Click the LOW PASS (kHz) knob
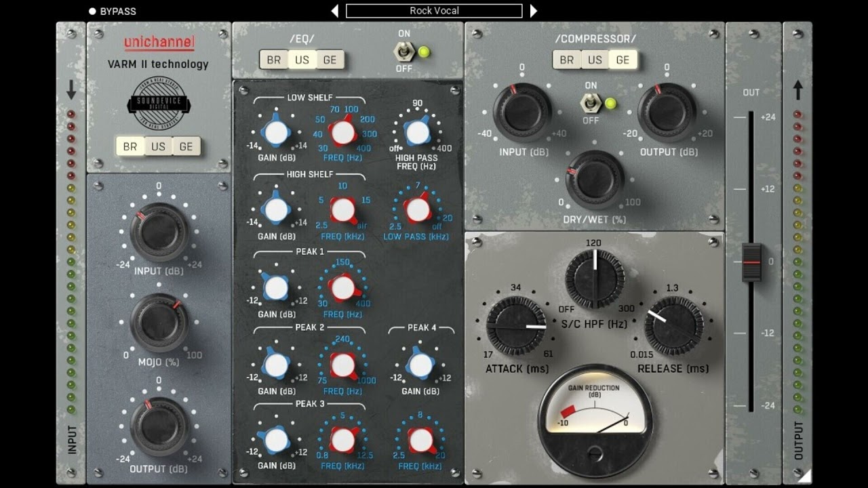This screenshot has width=868, height=488. point(418,210)
